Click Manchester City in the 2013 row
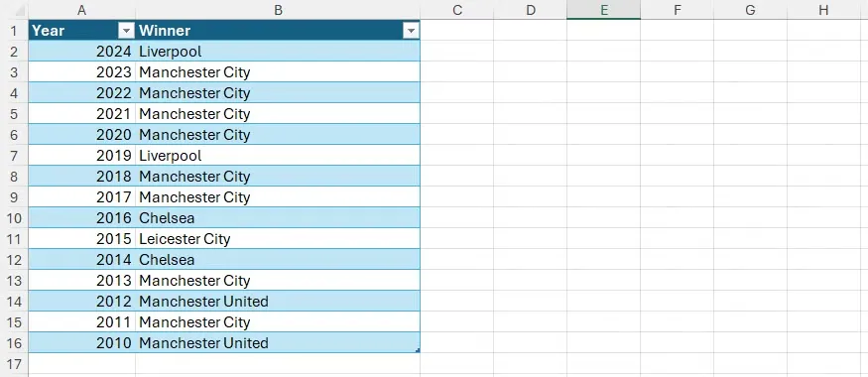 tap(278, 281)
